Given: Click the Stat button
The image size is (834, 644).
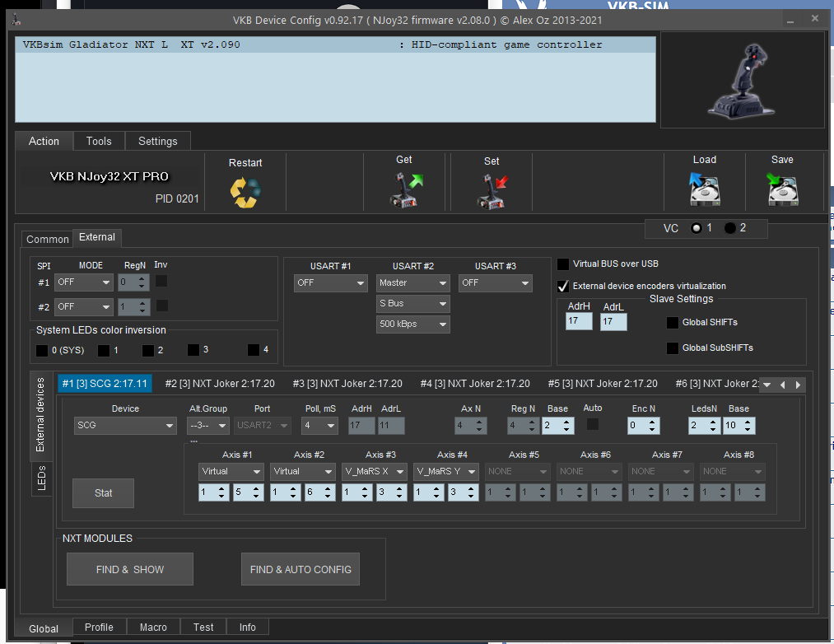Looking at the screenshot, I should [103, 493].
